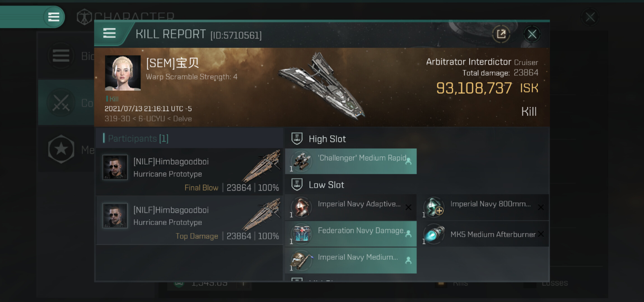
Task: Click the Federation Navy Damage module icon
Action: tap(302, 234)
